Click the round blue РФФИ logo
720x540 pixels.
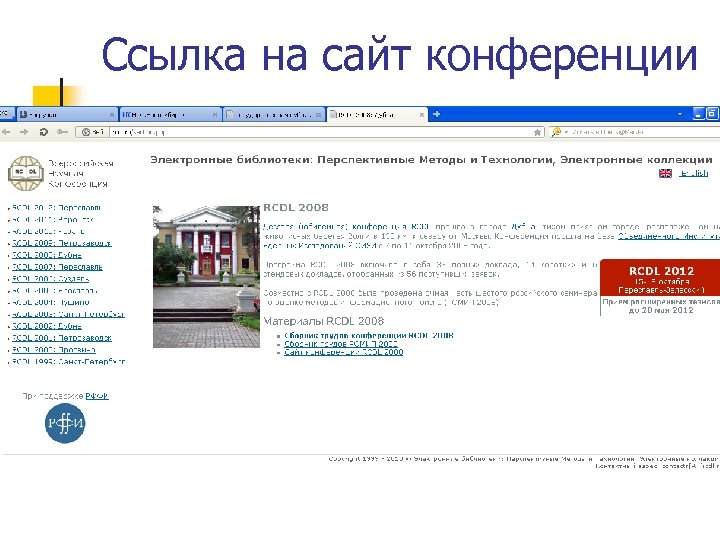click(65, 423)
